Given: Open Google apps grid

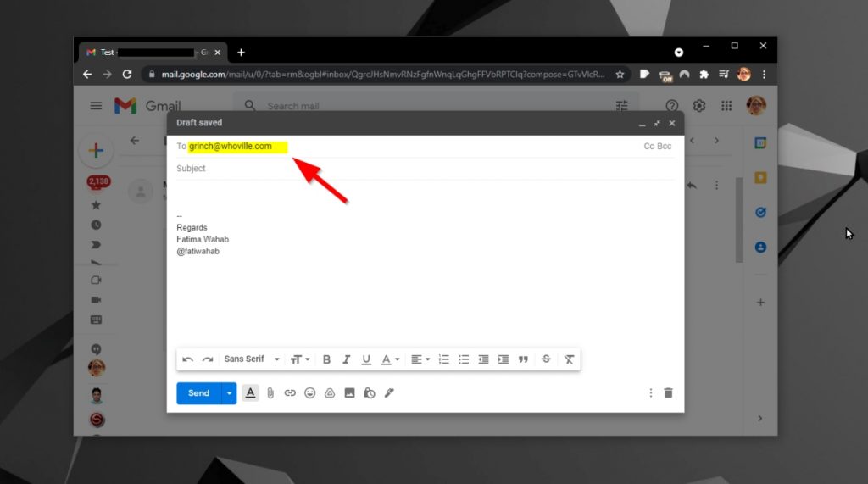Looking at the screenshot, I should pyautogui.click(x=726, y=106).
